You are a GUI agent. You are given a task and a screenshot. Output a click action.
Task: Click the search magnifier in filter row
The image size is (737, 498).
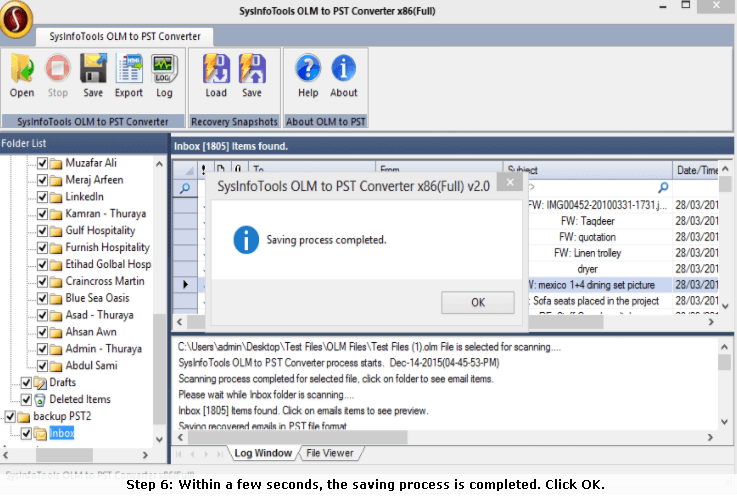[x=185, y=188]
